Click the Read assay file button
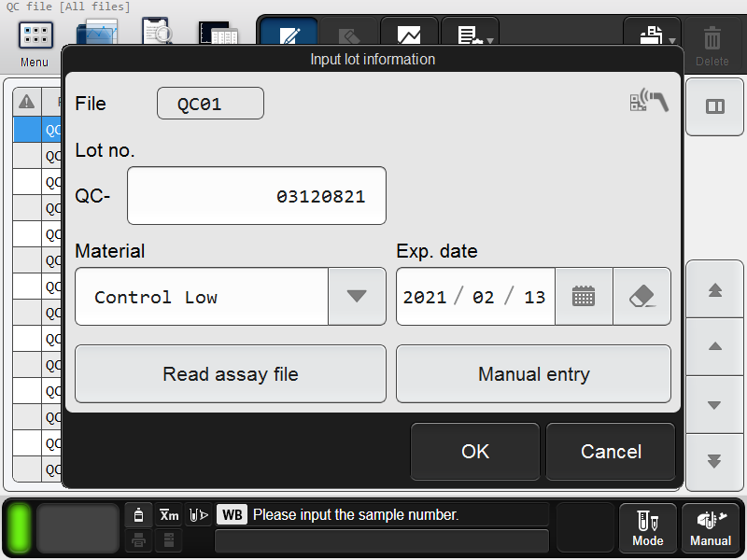The height and width of the screenshot is (560, 747). [231, 374]
